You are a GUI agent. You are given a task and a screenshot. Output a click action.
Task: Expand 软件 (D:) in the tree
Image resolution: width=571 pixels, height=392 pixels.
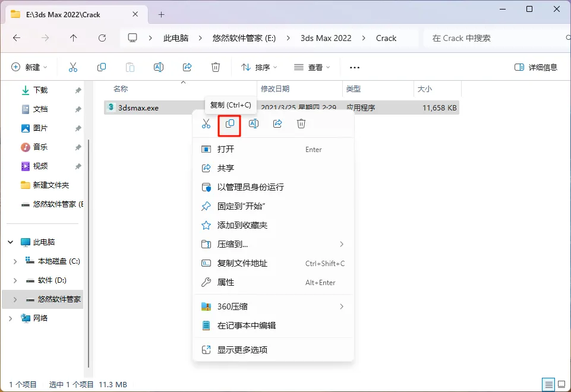point(15,280)
